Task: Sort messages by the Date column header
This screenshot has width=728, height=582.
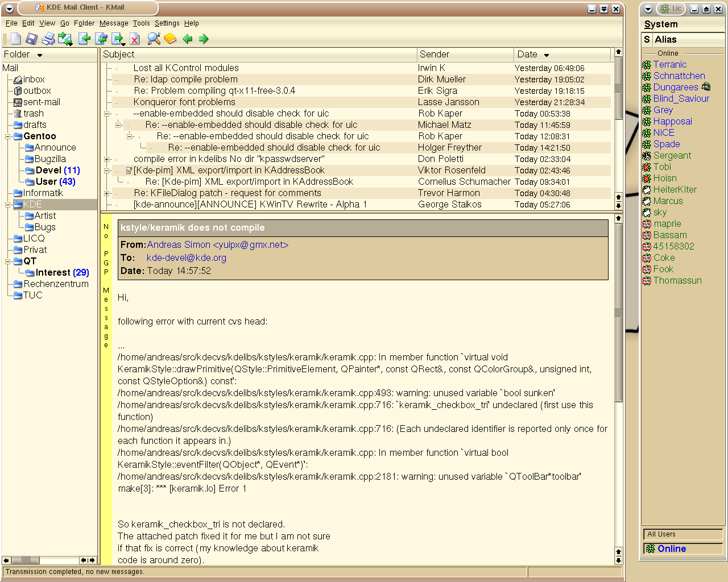Action: pyautogui.click(x=562, y=55)
